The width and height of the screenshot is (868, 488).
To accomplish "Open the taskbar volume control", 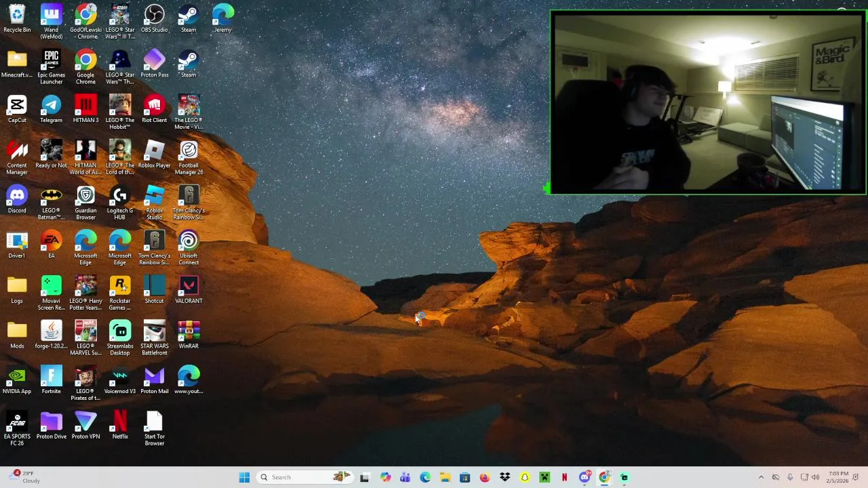I will pyautogui.click(x=815, y=477).
